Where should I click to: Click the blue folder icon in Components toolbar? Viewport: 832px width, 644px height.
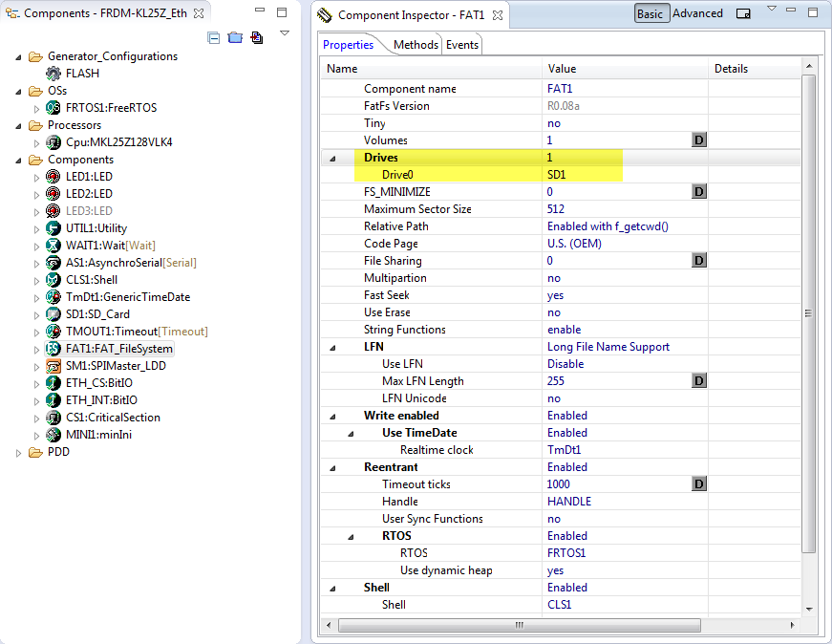(234, 38)
